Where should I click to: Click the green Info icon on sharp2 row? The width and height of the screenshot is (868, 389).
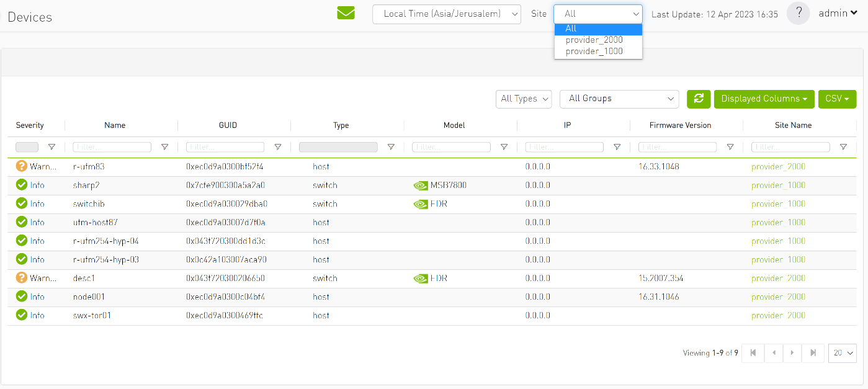pyautogui.click(x=22, y=185)
